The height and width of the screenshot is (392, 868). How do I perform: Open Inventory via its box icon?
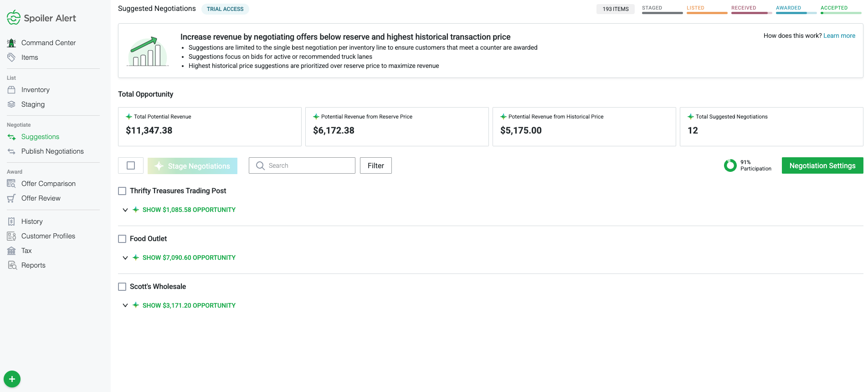[x=11, y=90]
